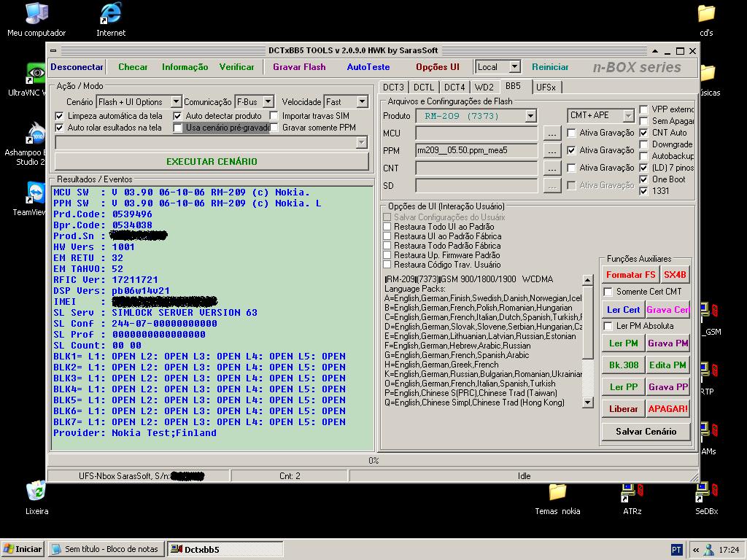Click the Opções UI toolbar button
The width and height of the screenshot is (747, 560).
pyautogui.click(x=438, y=67)
